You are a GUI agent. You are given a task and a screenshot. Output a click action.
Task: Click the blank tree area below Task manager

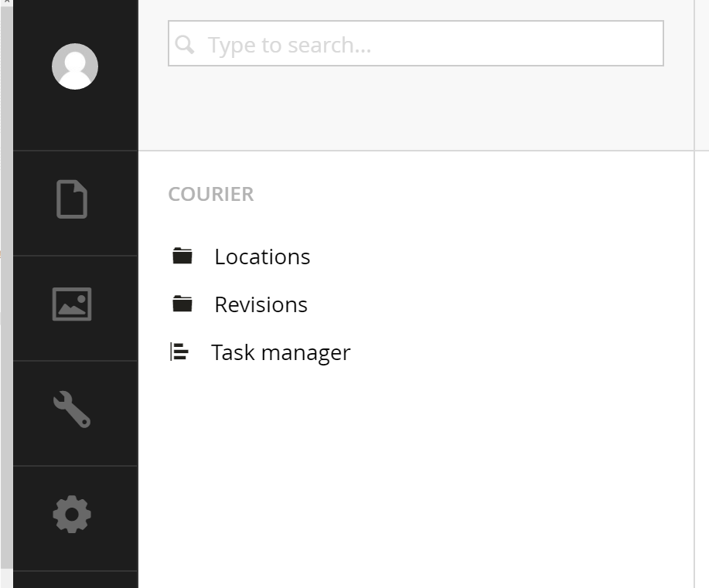(415, 474)
